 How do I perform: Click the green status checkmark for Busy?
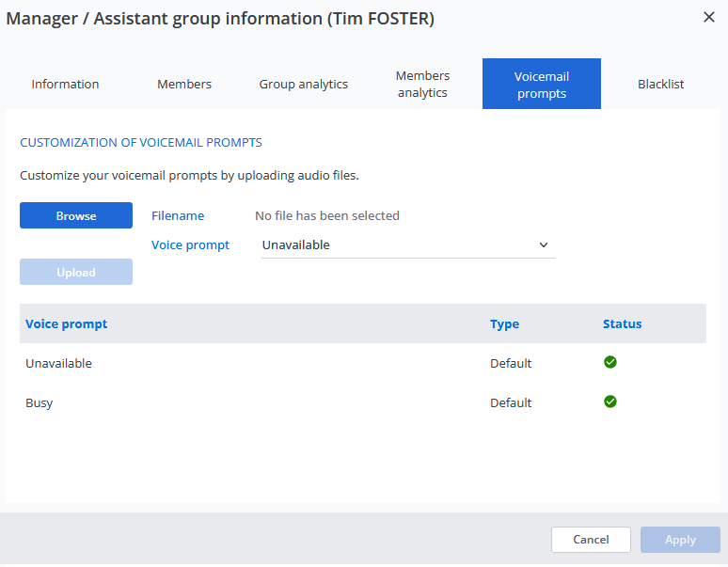pos(610,402)
